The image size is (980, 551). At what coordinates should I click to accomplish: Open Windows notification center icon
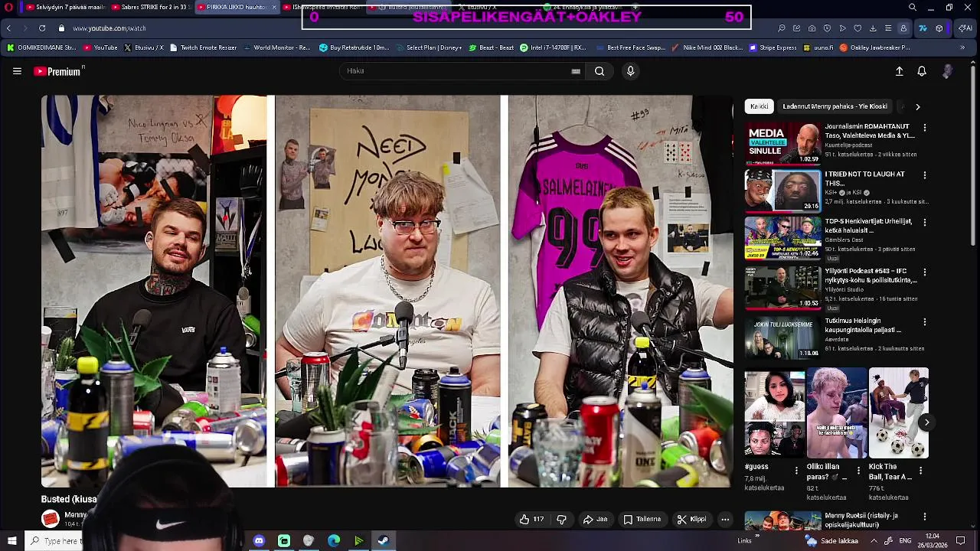tap(960, 541)
